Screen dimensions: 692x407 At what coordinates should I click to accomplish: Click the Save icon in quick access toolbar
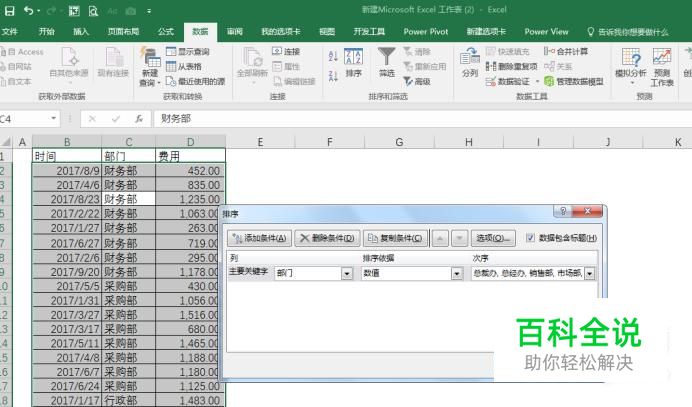pos(9,11)
